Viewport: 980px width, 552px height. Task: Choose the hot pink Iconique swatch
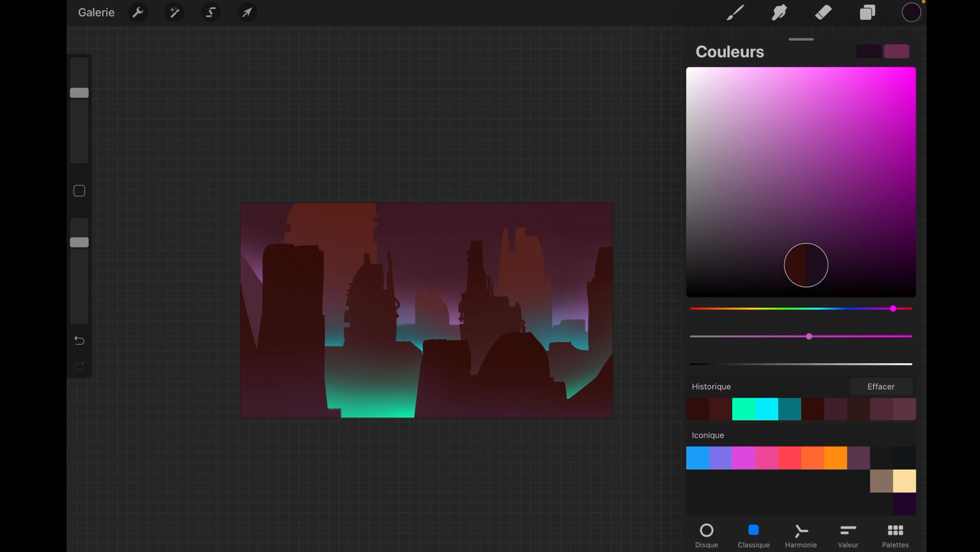(767, 458)
